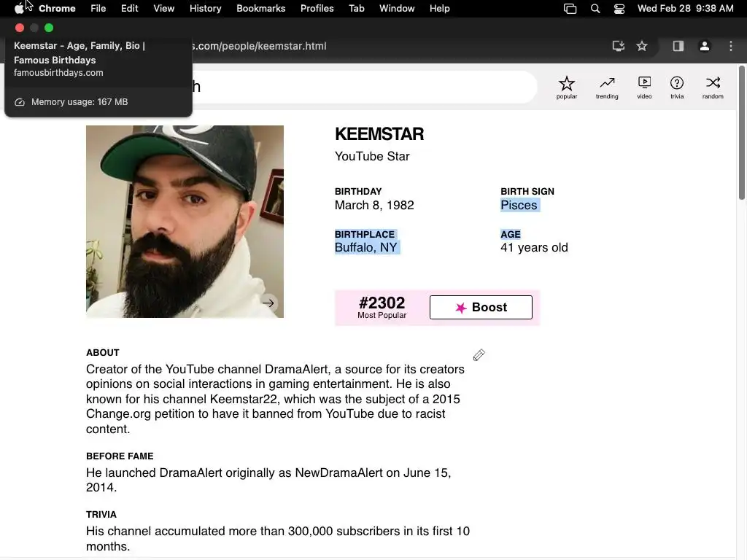747x560 pixels.
Task: Click the famousbirthdays.com text in tab card
Action: click(58, 73)
